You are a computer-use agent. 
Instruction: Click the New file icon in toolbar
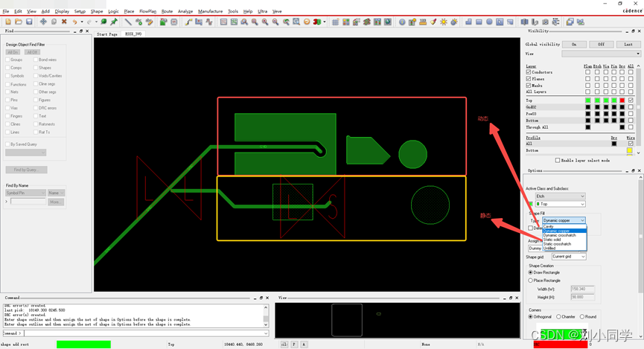pyautogui.click(x=8, y=22)
